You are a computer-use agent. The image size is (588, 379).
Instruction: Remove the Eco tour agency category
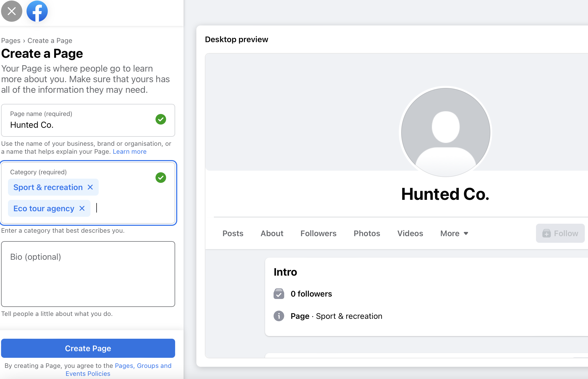pyautogui.click(x=82, y=208)
